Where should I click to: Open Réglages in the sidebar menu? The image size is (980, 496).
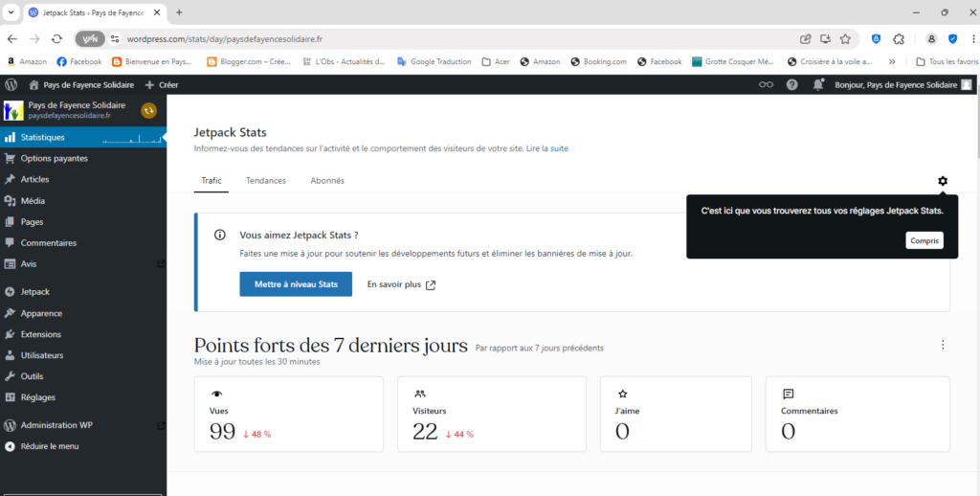[38, 397]
